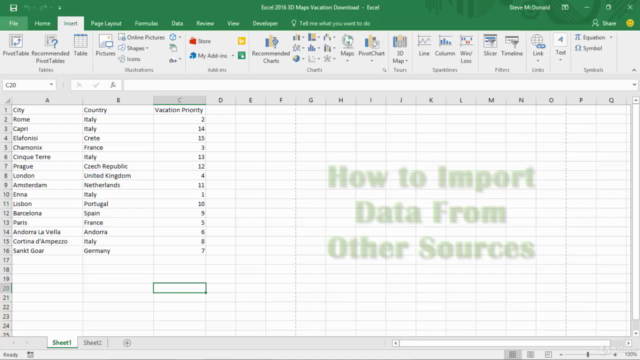Click the Share button
The height and width of the screenshot is (360, 640).
point(604,23)
